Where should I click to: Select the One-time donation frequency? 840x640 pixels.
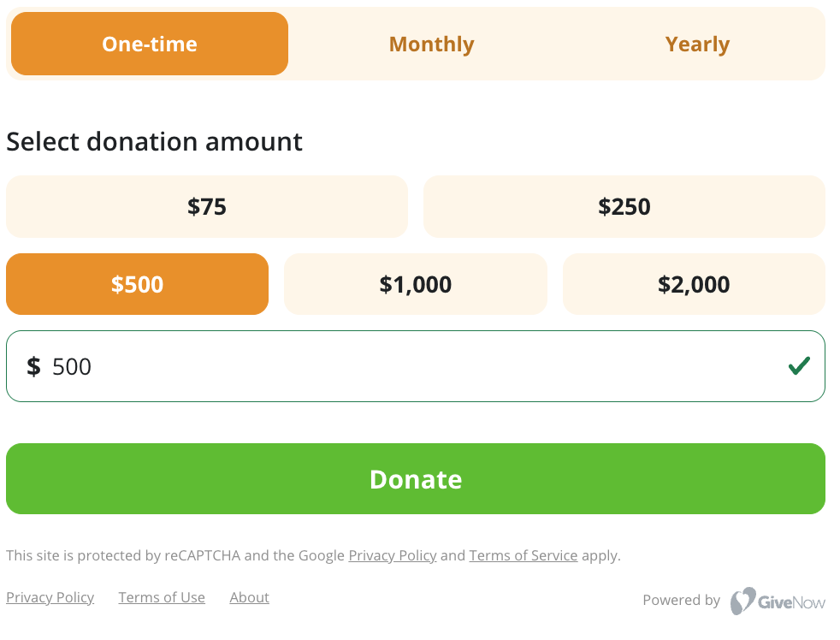pos(150,44)
